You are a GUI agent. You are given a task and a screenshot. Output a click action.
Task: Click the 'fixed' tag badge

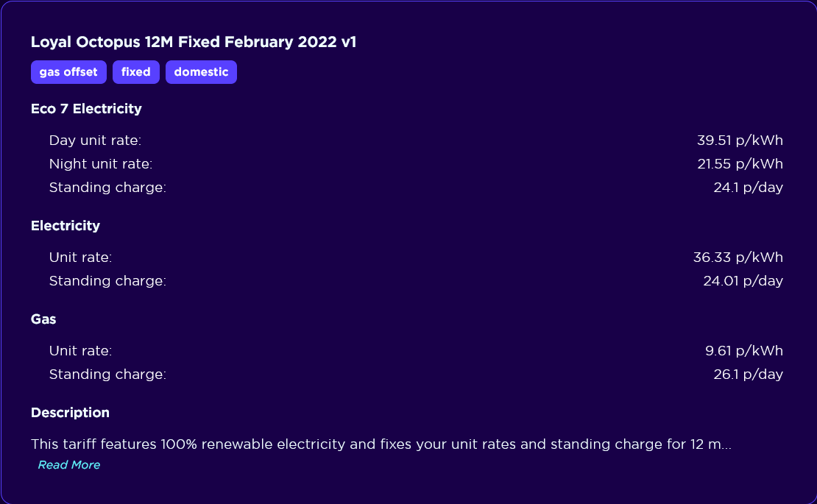[136, 72]
